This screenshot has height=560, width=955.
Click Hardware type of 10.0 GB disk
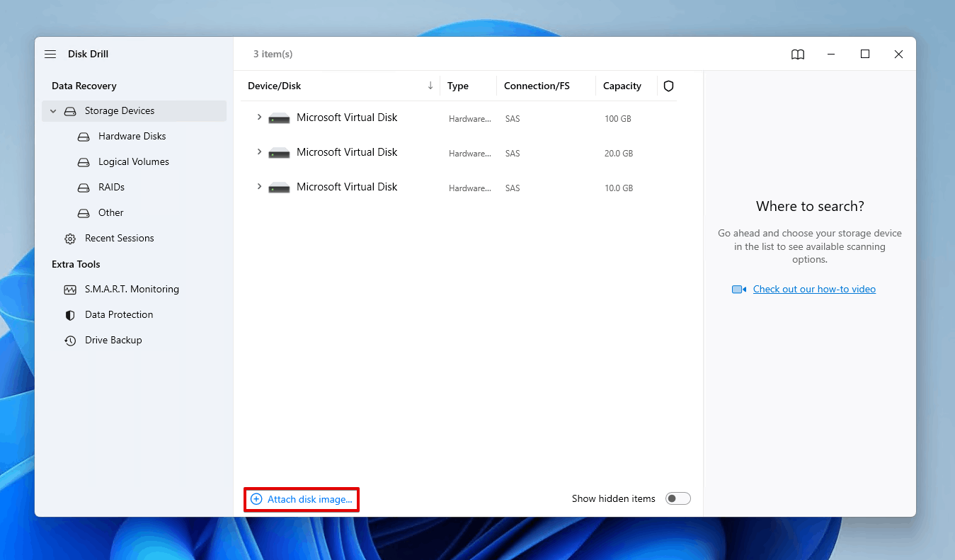click(470, 188)
